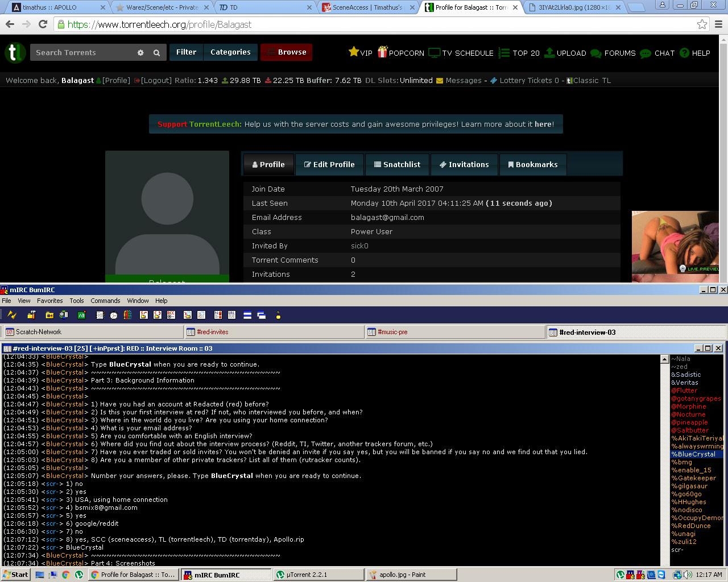728x582 pixels.
Task: Open the mIRC Tools menu
Action: pyautogui.click(x=77, y=301)
